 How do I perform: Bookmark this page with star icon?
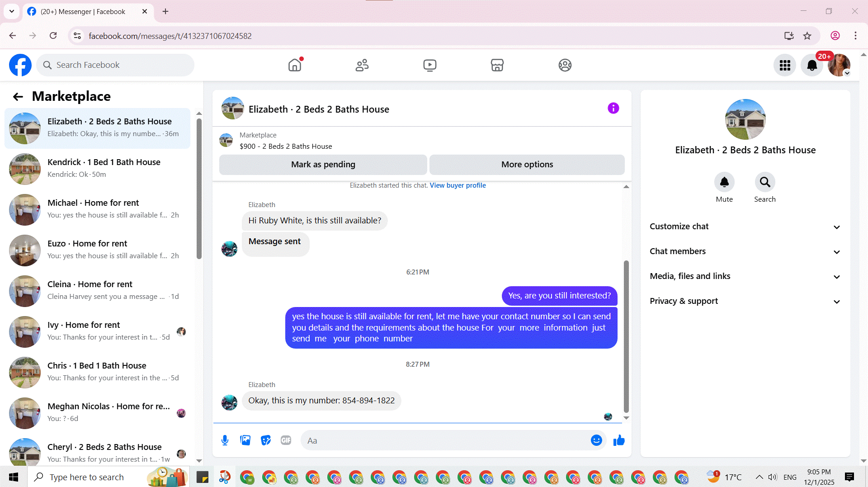[807, 36]
